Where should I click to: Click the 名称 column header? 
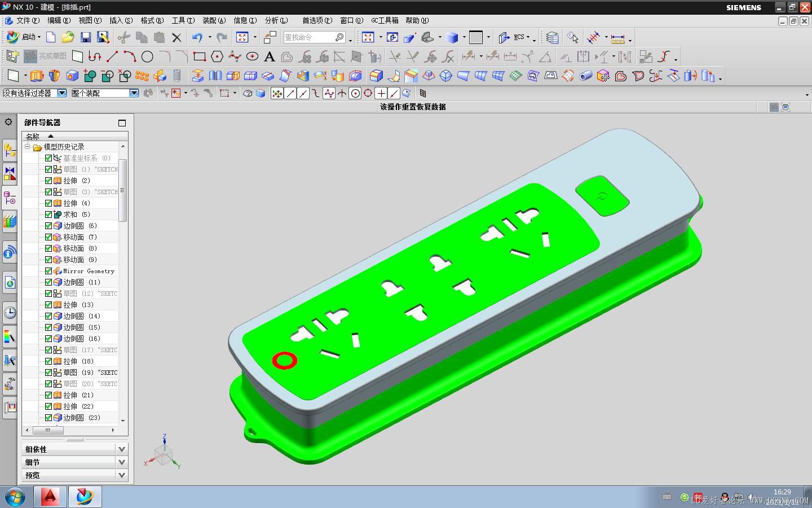point(75,137)
